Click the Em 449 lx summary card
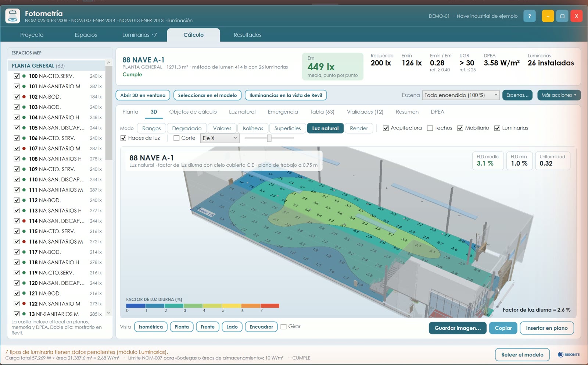Screen dimensions: 588x365 (x=333, y=67)
